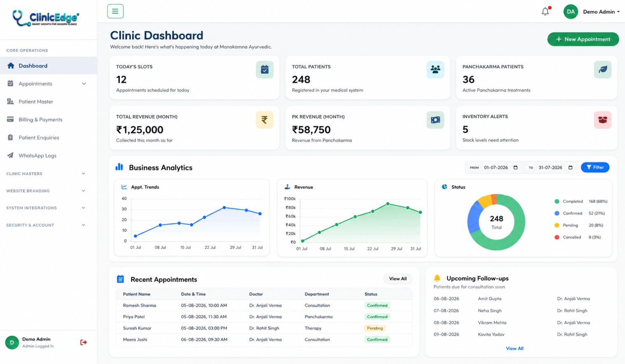
Task: Click the Status pie chart icon
Action: tap(445, 187)
